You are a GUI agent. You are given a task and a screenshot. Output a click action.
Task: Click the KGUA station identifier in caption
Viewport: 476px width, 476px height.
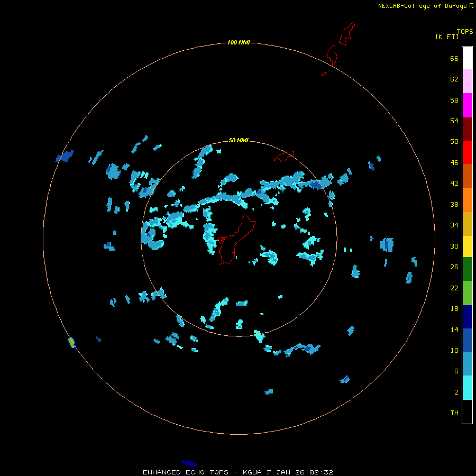coord(252,472)
